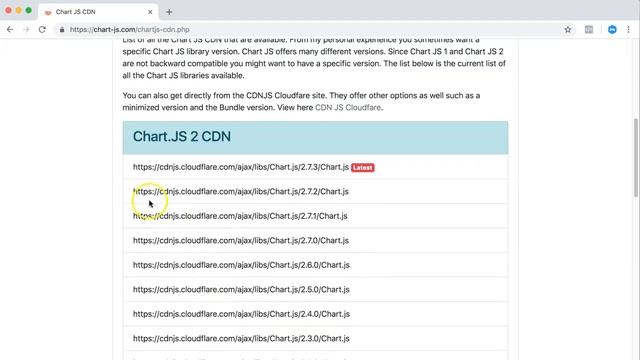Click the Chart.js 2.6.0 CDN URL

point(241,265)
